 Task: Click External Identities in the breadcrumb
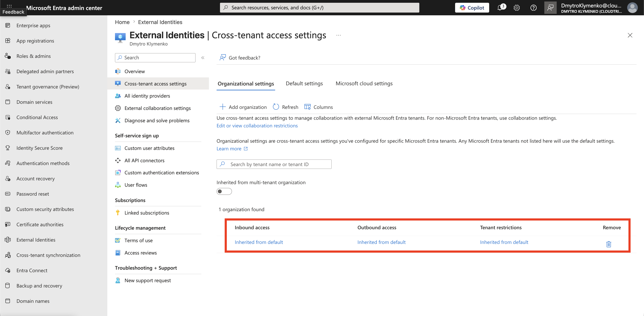coord(160,22)
